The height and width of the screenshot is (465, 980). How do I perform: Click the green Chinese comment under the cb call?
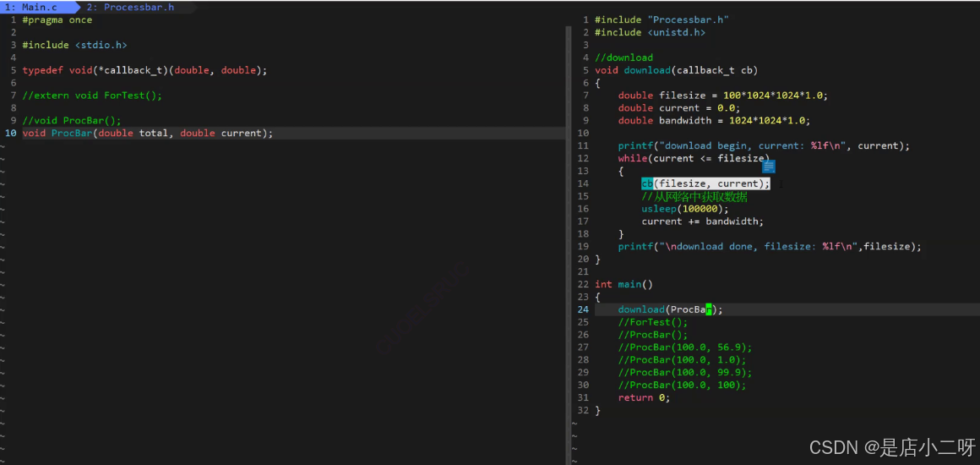pos(694,196)
